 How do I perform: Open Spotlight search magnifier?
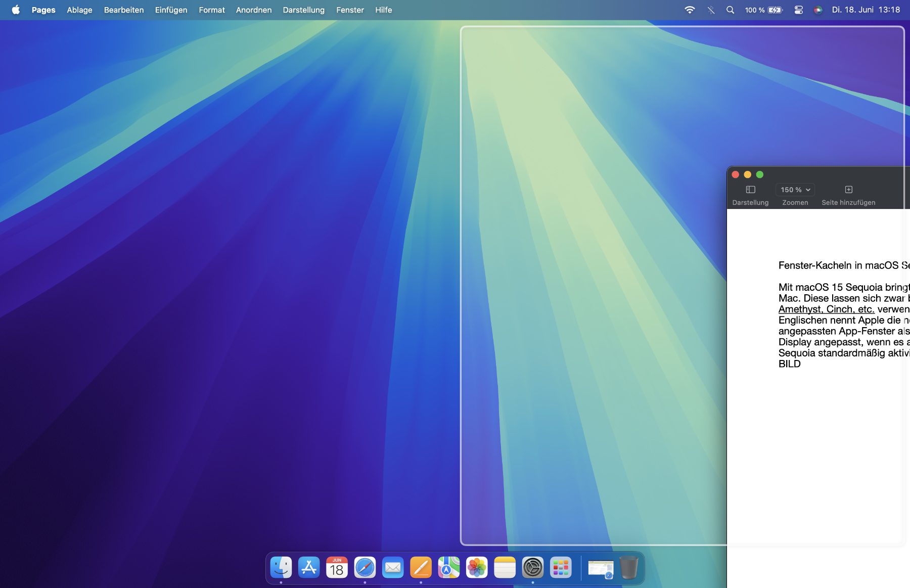point(730,10)
